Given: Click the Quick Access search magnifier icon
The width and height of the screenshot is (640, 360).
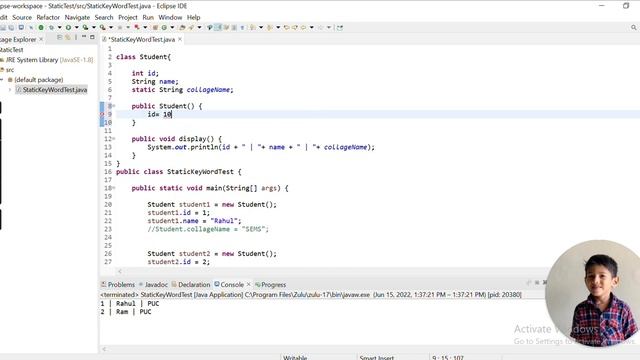Looking at the screenshot, I should point(633,27).
